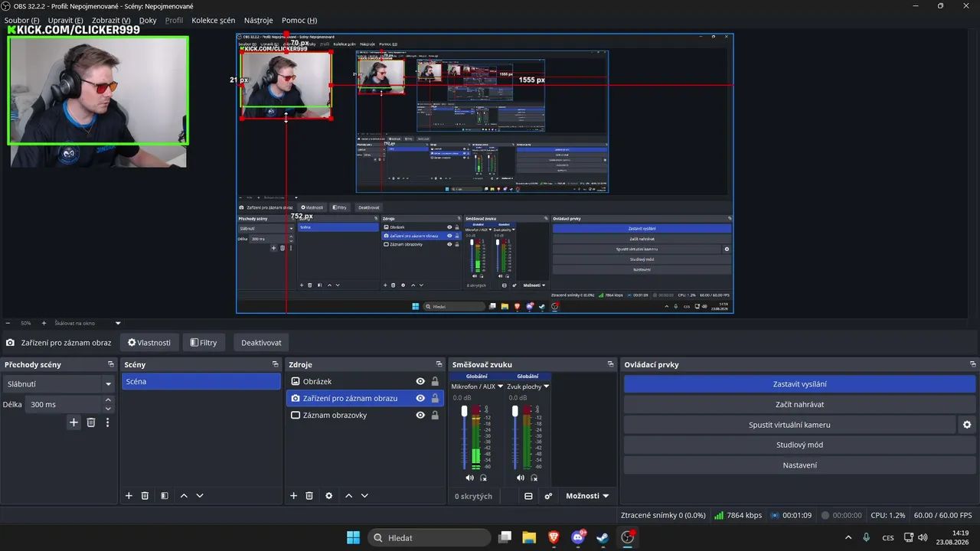Viewport: 980px width, 551px height.
Task: Open the Škálovat na okno scaling dropdown
Action: click(87, 323)
